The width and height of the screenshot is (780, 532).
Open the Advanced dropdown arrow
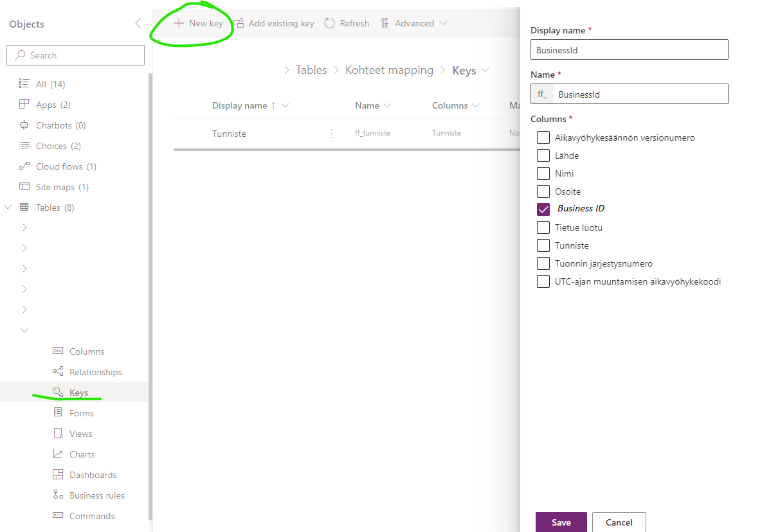point(442,24)
